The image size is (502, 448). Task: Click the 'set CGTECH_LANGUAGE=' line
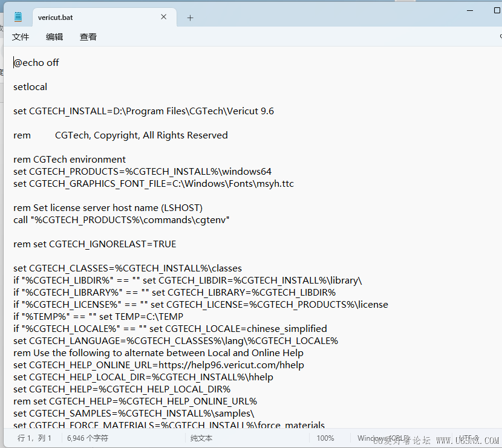(x=176, y=341)
